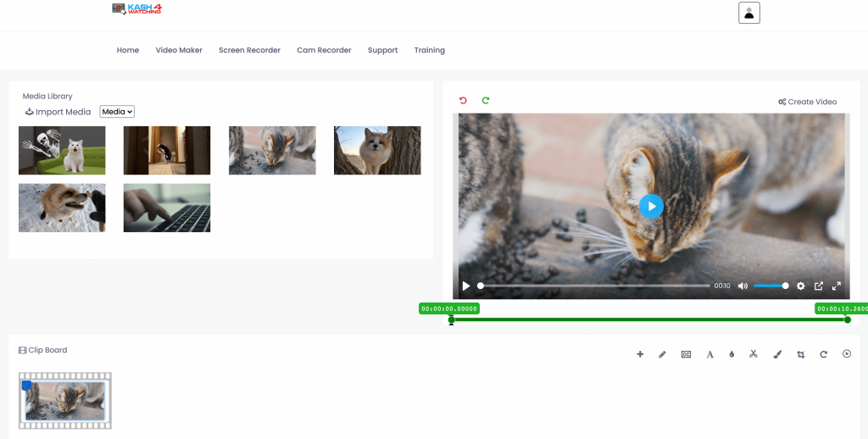Screen dimensions: 868x439
Task: Open the Media dropdown selector
Action: pyautogui.click(x=117, y=112)
